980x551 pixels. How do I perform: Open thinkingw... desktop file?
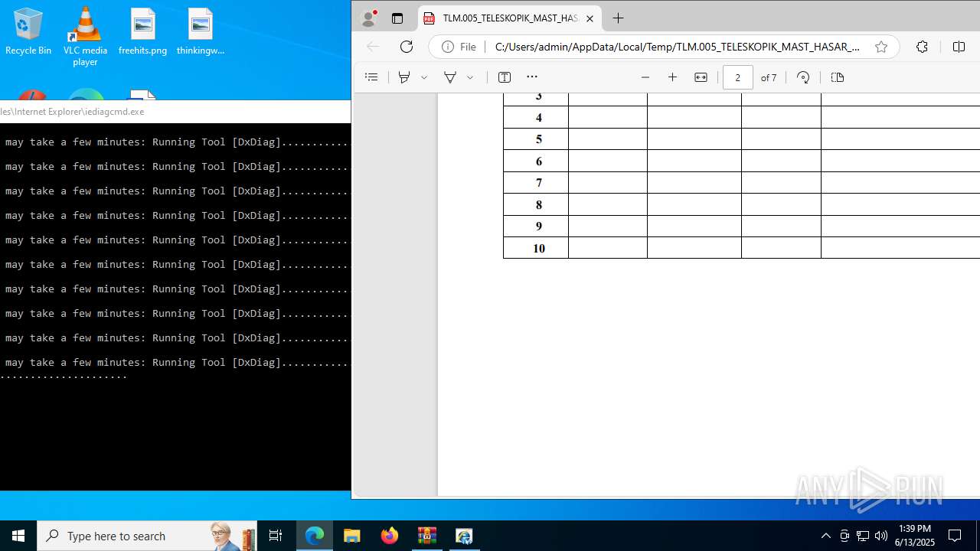pyautogui.click(x=200, y=32)
